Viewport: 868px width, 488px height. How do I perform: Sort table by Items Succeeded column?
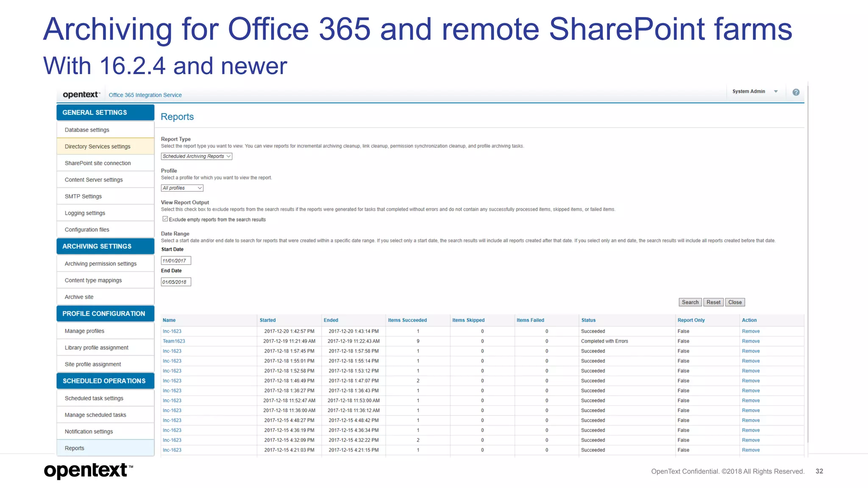(x=407, y=320)
